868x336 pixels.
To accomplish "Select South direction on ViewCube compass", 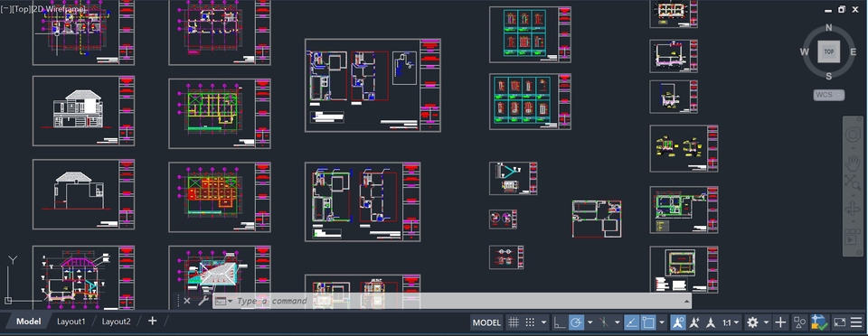I will [x=829, y=76].
